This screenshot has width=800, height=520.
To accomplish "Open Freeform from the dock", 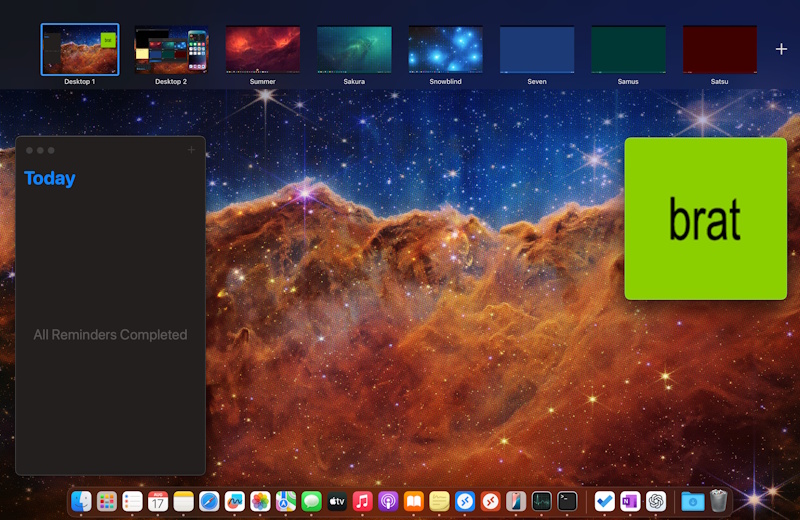I will (x=235, y=502).
